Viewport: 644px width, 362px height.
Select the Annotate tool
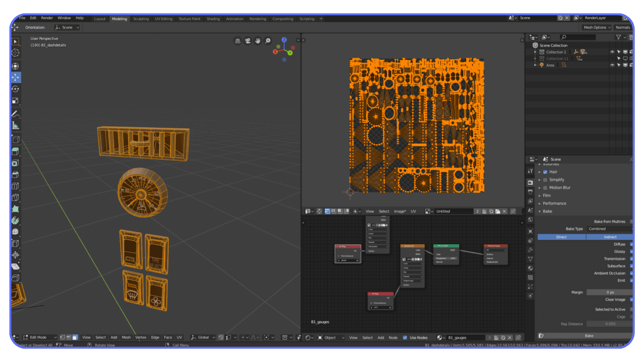15,110
